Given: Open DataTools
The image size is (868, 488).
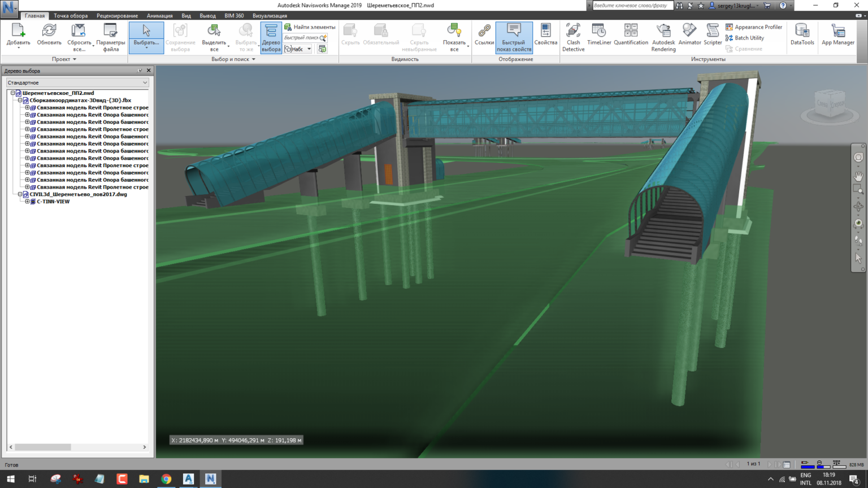Looking at the screenshot, I should coord(802,35).
